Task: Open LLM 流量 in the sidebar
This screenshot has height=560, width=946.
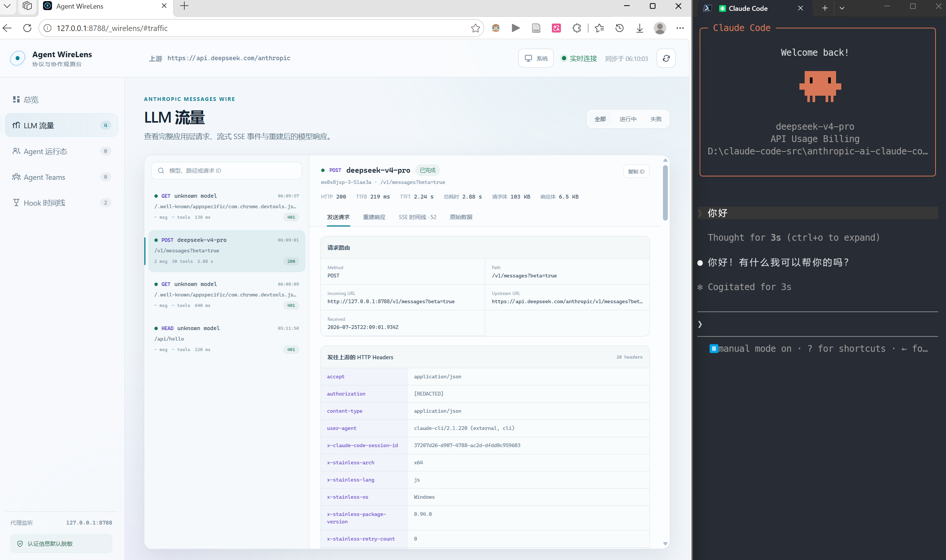Action: click(61, 125)
